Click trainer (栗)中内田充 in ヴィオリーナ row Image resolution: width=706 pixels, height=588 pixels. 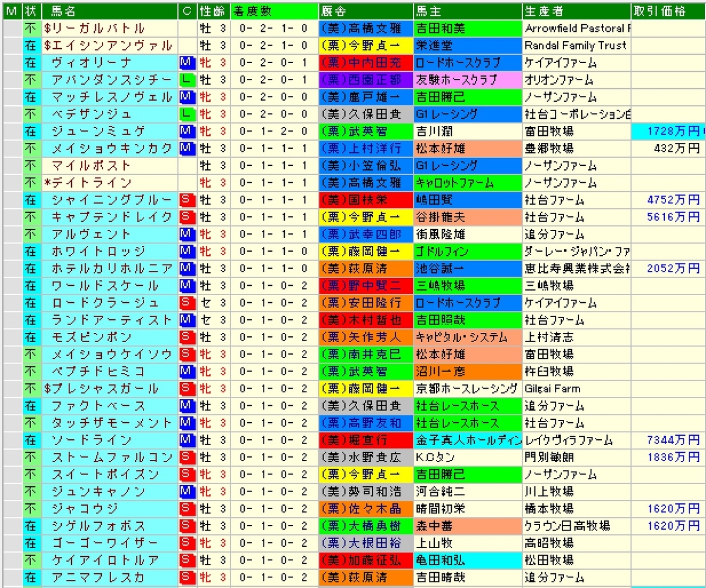[x=365, y=62]
